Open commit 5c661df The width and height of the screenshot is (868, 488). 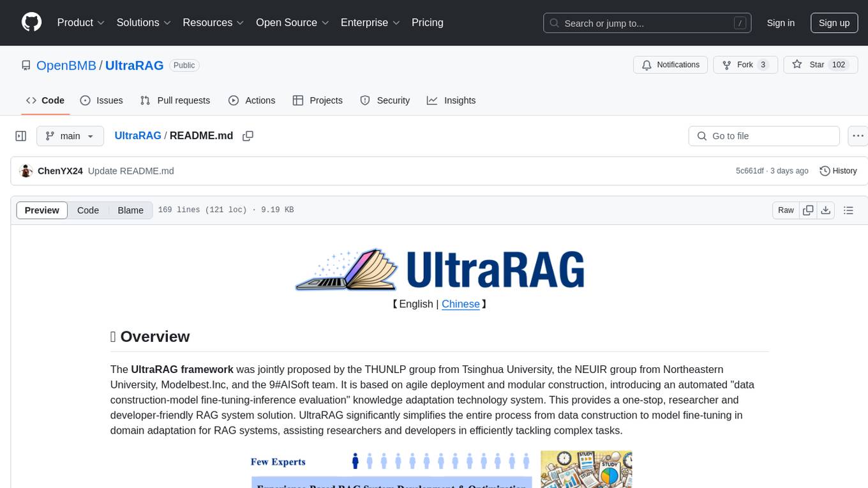750,171
